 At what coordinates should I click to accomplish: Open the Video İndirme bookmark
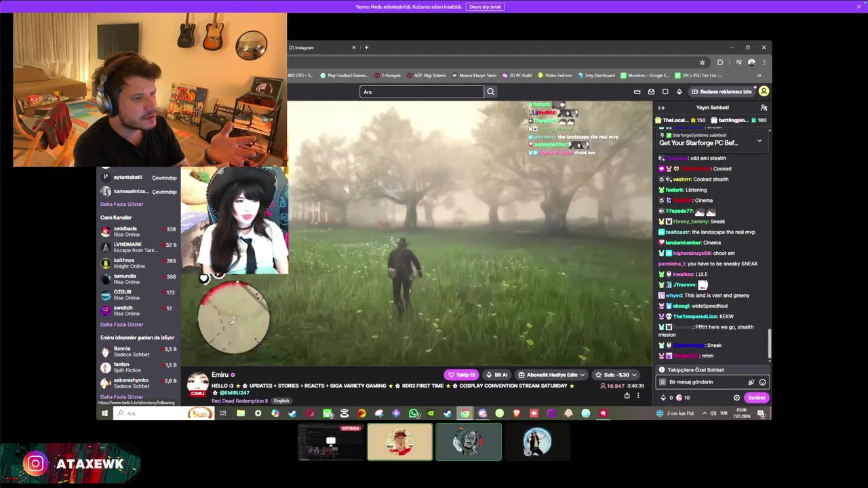(x=555, y=75)
